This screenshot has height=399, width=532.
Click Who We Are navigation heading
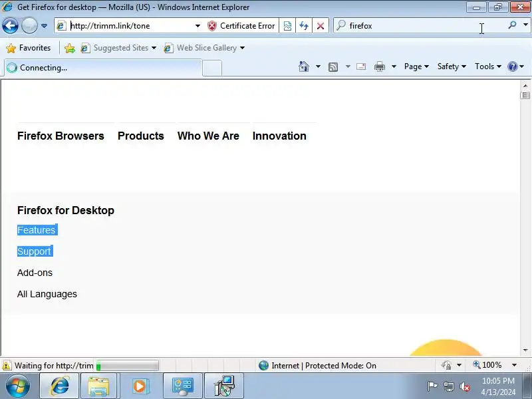pos(208,136)
